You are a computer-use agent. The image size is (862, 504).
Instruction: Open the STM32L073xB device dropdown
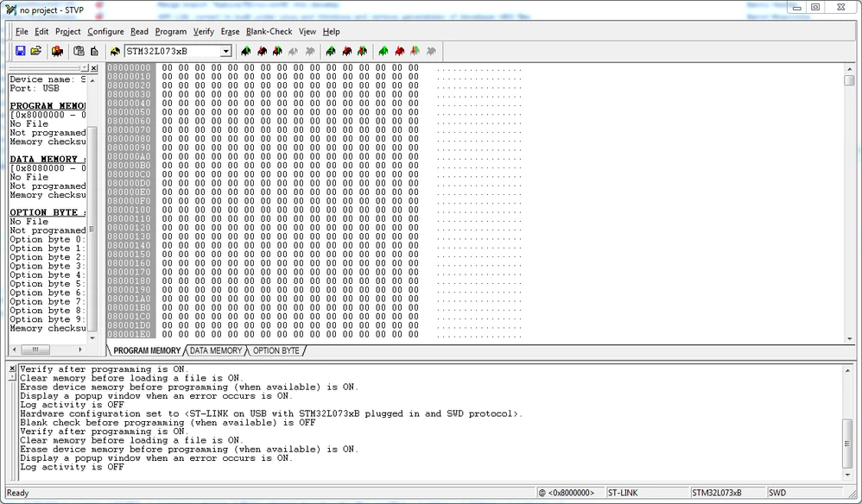tap(225, 51)
